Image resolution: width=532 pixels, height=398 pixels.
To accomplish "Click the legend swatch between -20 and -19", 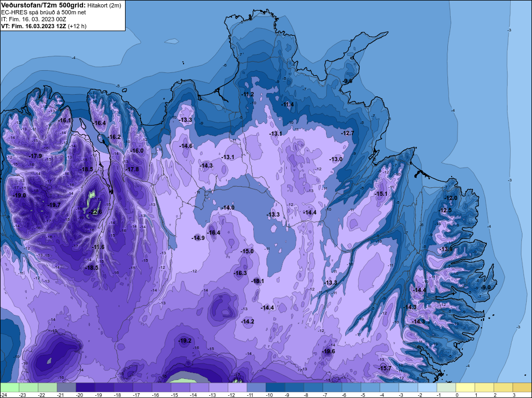I will coord(86,387).
